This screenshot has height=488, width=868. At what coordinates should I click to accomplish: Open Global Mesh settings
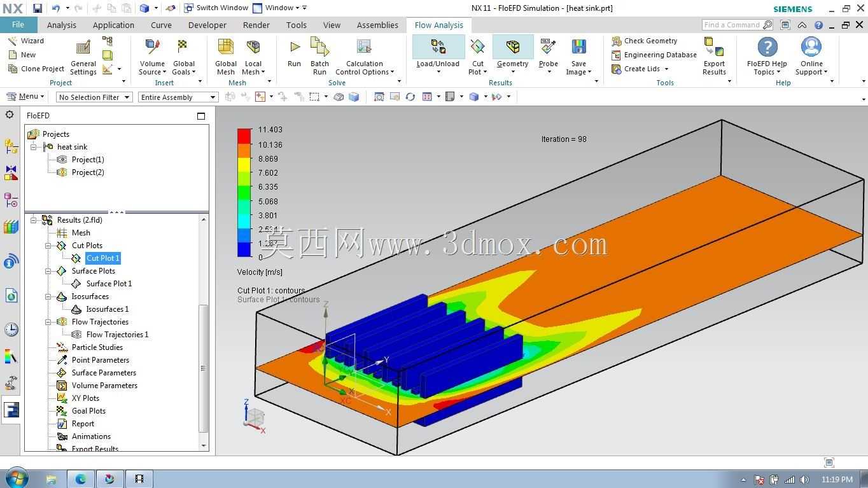click(226, 59)
